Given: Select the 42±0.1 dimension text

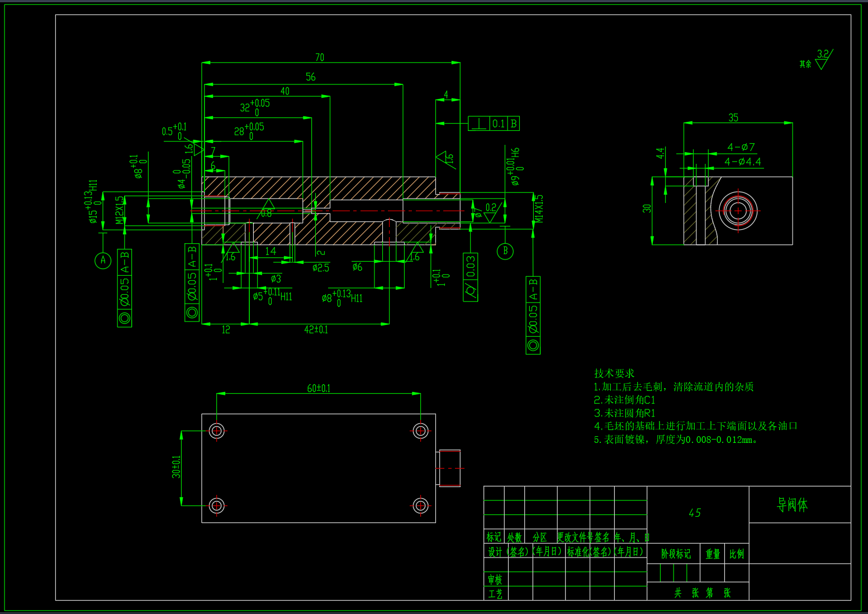Looking at the screenshot, I should (316, 329).
